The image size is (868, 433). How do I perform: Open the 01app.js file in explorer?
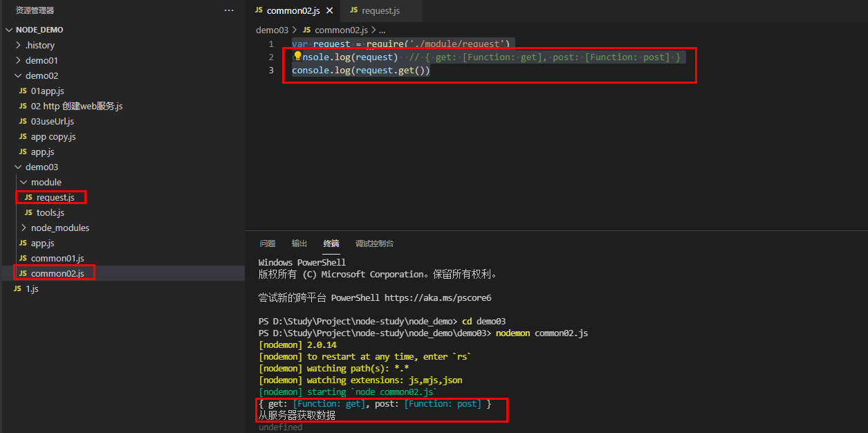(48, 91)
